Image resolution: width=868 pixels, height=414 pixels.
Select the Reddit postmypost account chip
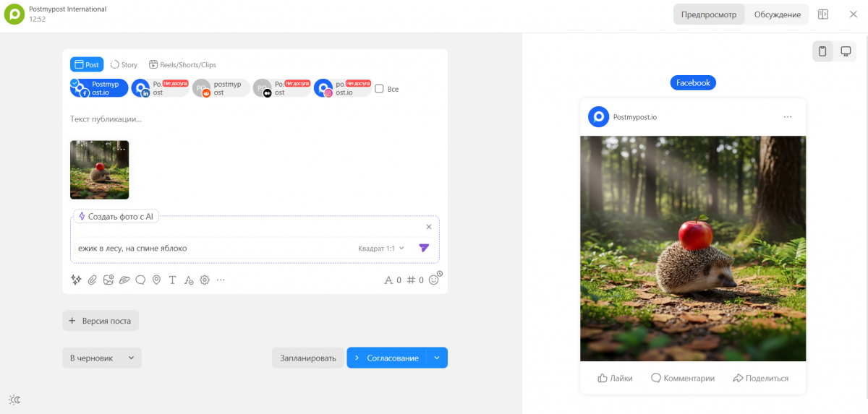coord(221,88)
